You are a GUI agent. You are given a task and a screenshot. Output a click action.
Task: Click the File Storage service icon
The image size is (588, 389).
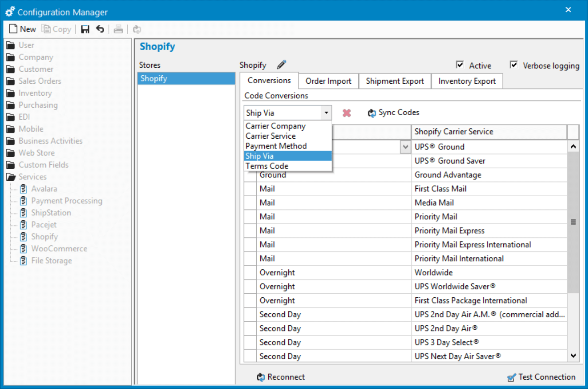click(x=24, y=261)
